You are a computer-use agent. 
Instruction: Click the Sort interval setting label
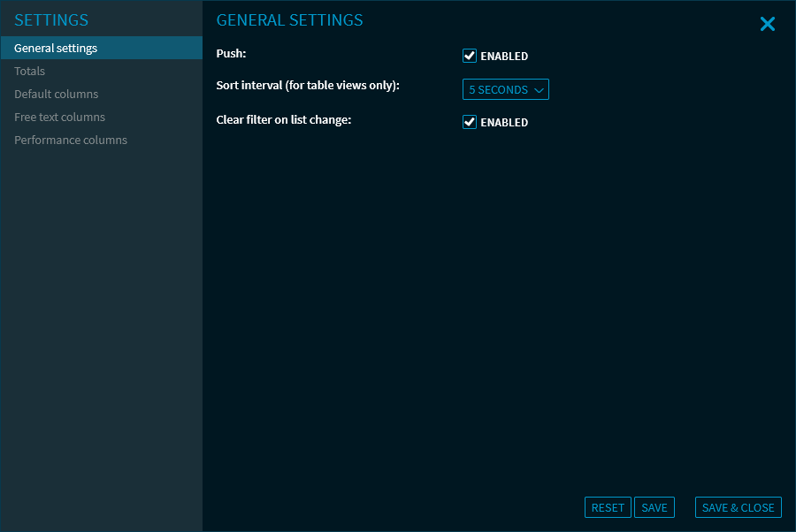(308, 86)
